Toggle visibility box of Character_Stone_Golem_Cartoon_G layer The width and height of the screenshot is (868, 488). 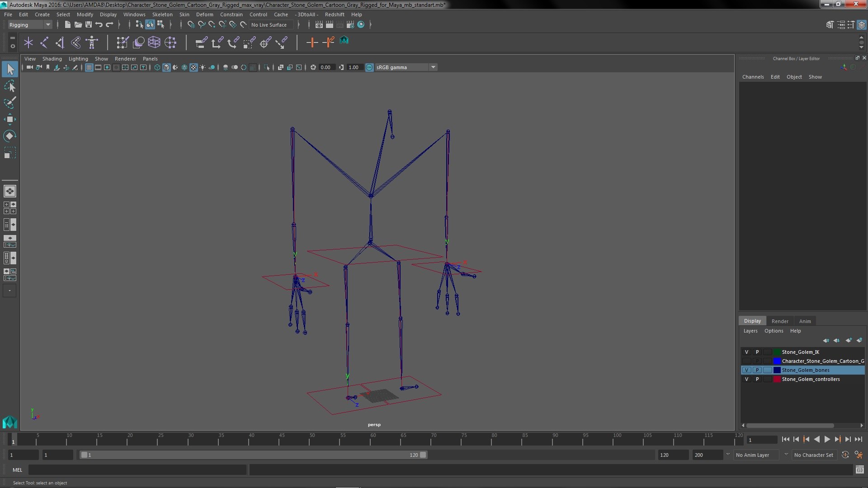[x=746, y=361]
